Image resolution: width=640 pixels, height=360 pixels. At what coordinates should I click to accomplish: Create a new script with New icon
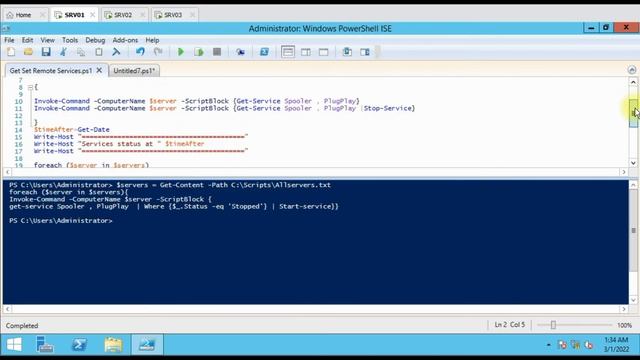click(11, 52)
